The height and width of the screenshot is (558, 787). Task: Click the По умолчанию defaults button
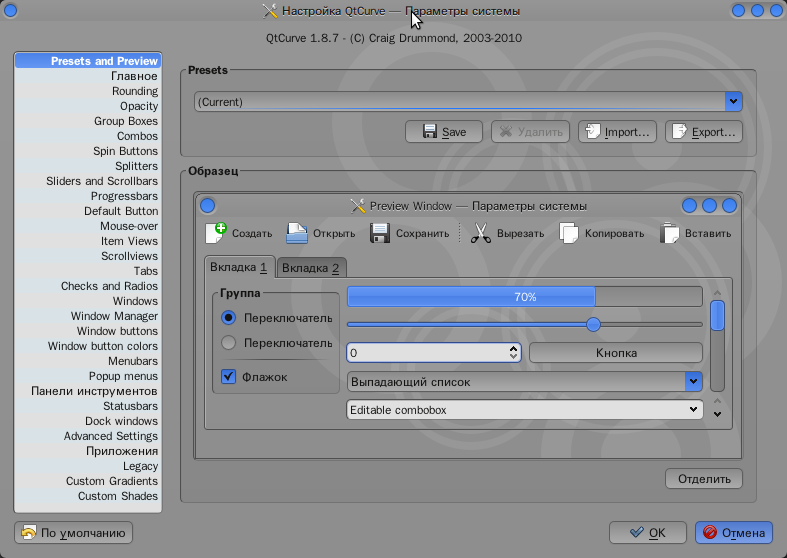pyautogui.click(x=73, y=532)
